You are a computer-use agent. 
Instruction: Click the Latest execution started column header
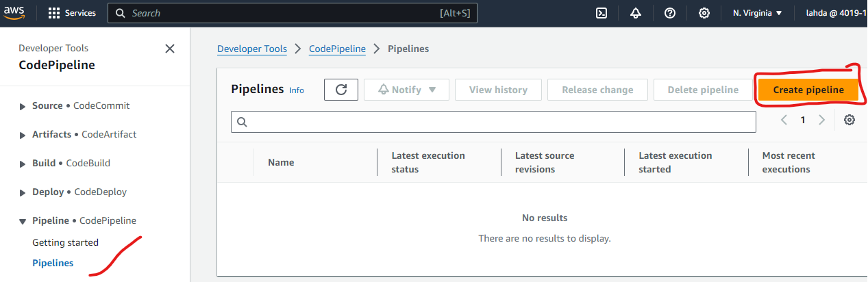click(x=675, y=162)
